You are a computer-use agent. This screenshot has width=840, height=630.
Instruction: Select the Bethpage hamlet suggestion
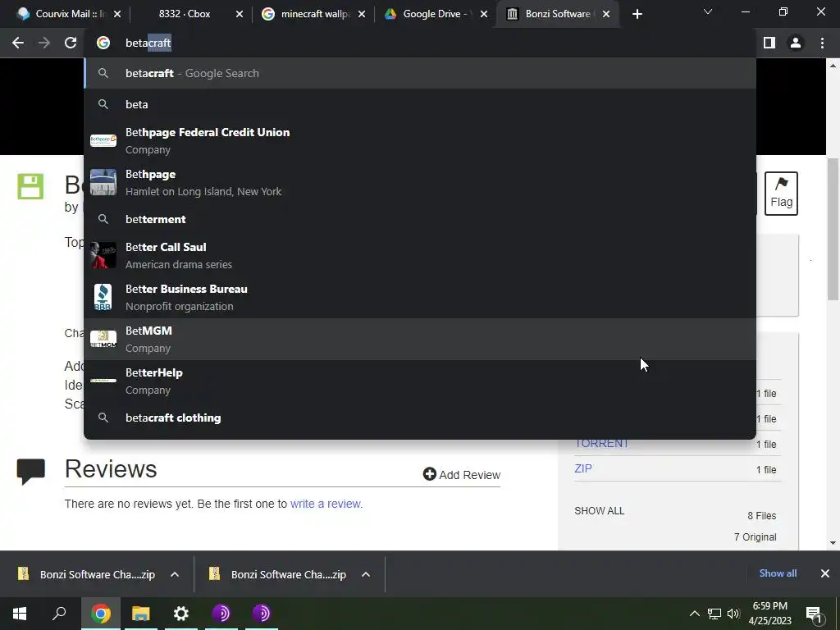click(420, 182)
